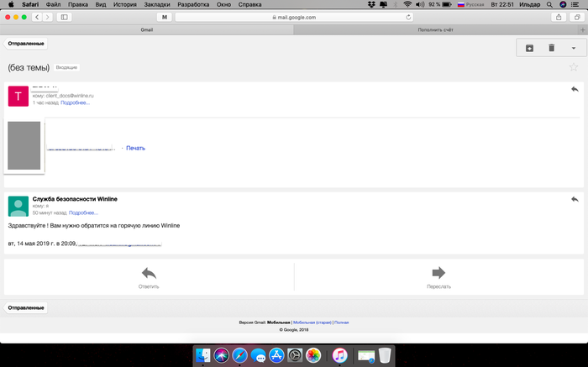Open the more actions dropdown arrow
The image size is (588, 367).
[573, 48]
